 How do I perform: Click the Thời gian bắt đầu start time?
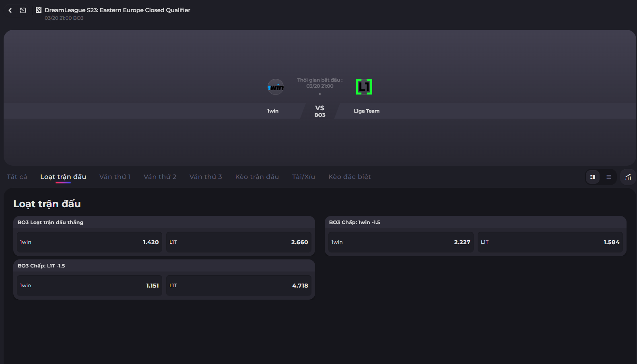point(320,83)
